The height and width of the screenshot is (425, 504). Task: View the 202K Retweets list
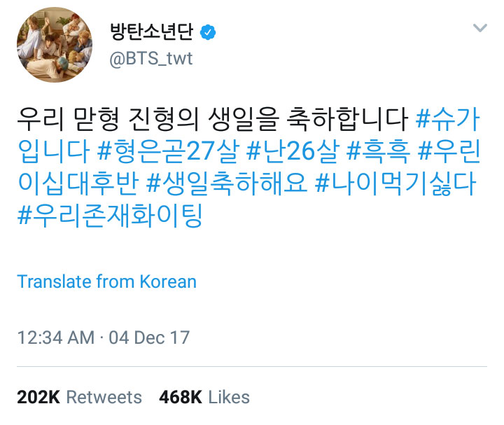(79, 397)
